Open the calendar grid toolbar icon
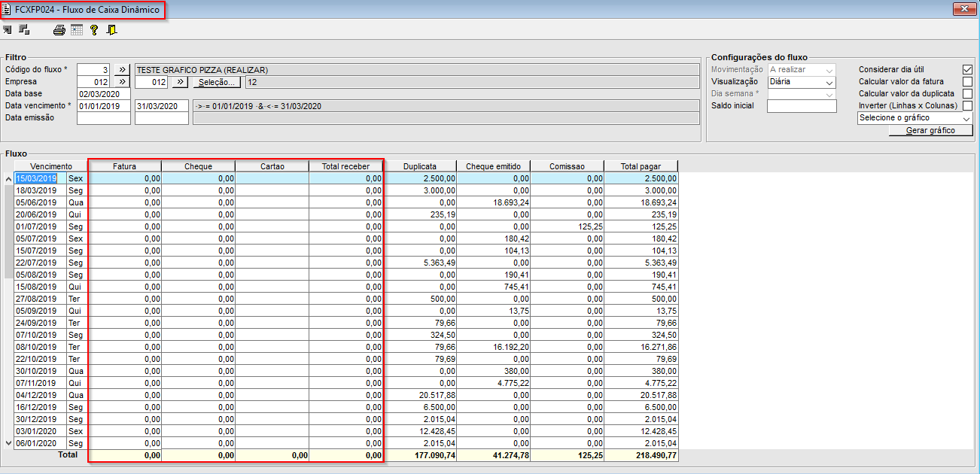The width and height of the screenshot is (980, 474). 77,31
